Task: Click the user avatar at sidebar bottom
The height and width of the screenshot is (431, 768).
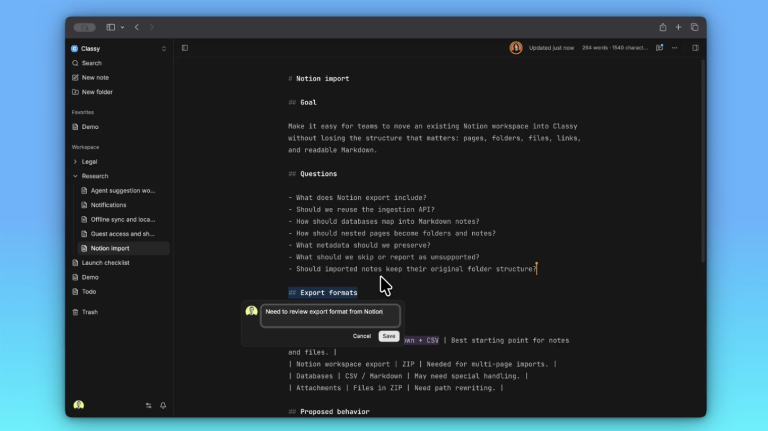Action: click(78, 405)
